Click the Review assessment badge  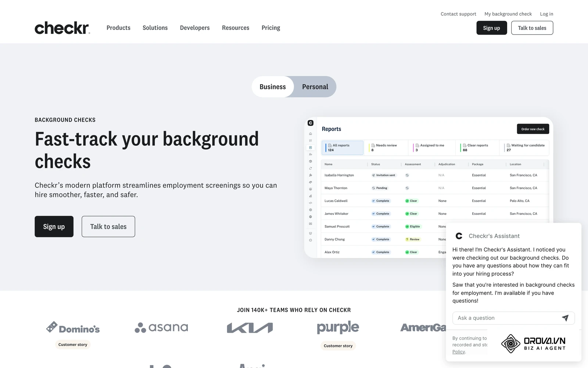pyautogui.click(x=413, y=240)
